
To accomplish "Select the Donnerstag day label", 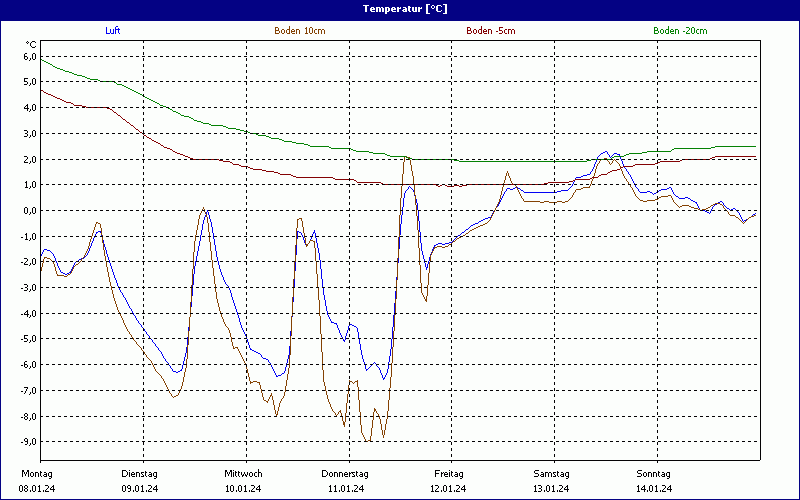I will (x=345, y=473).
